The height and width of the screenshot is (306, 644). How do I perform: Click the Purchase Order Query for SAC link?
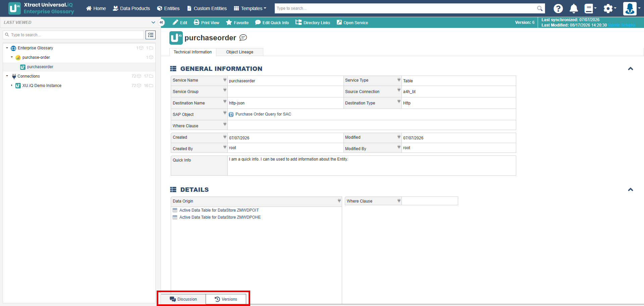(x=263, y=114)
